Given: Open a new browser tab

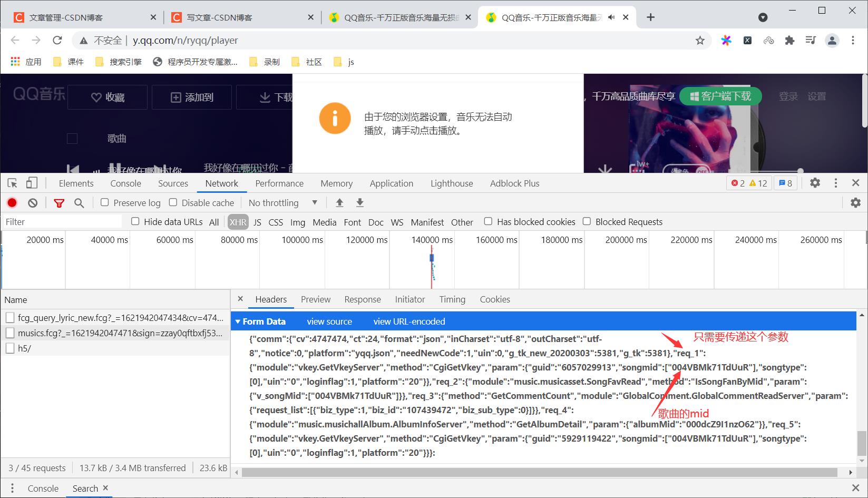Looking at the screenshot, I should point(650,17).
